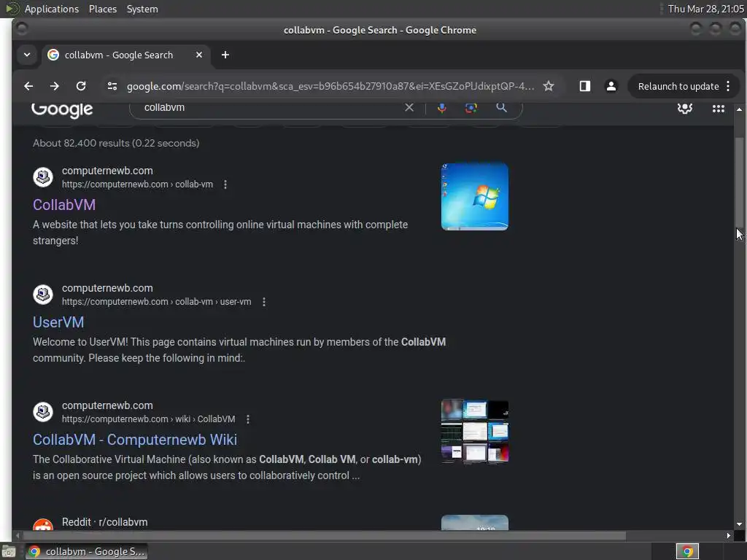Open new tab with plus button

coord(225,55)
